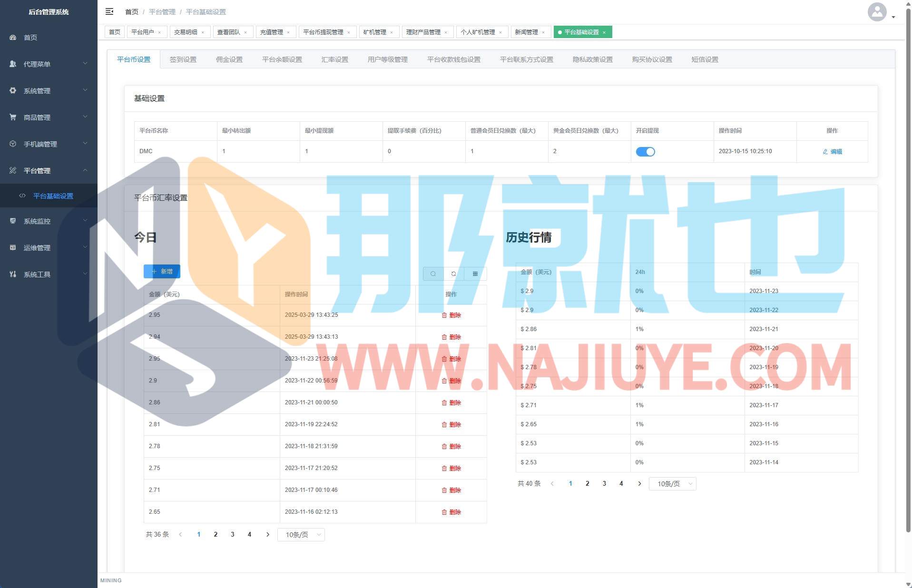912x588 pixels.
Task: Switch to the 签到设置 tab
Action: [183, 59]
